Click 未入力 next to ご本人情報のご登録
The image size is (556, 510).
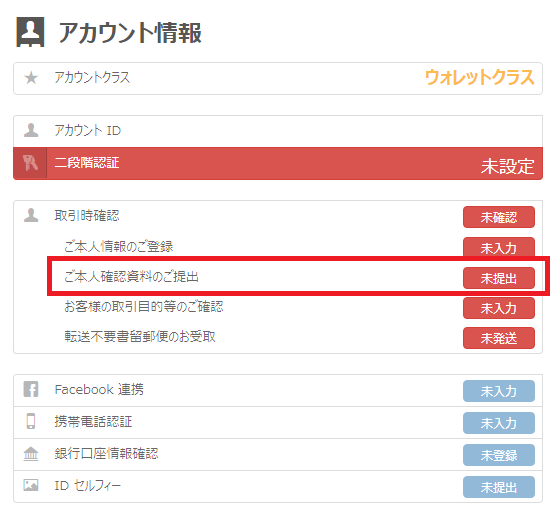(499, 247)
